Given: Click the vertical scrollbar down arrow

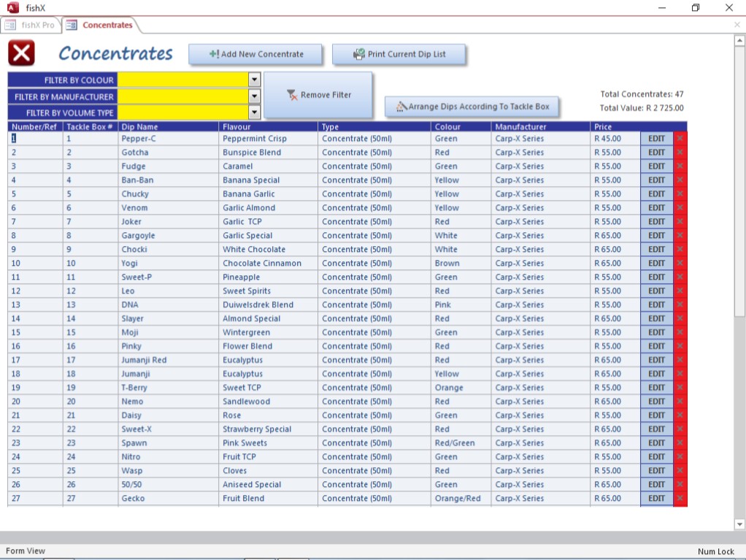Looking at the screenshot, I should [x=739, y=523].
